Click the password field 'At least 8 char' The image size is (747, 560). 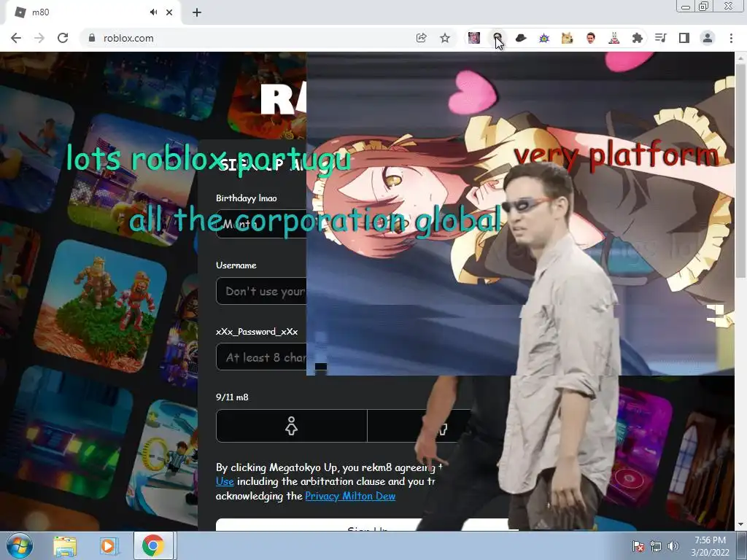(261, 357)
